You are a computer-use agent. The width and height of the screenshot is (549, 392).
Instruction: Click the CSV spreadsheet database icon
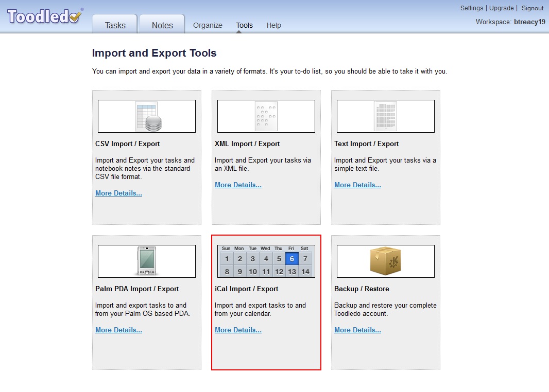point(148,116)
